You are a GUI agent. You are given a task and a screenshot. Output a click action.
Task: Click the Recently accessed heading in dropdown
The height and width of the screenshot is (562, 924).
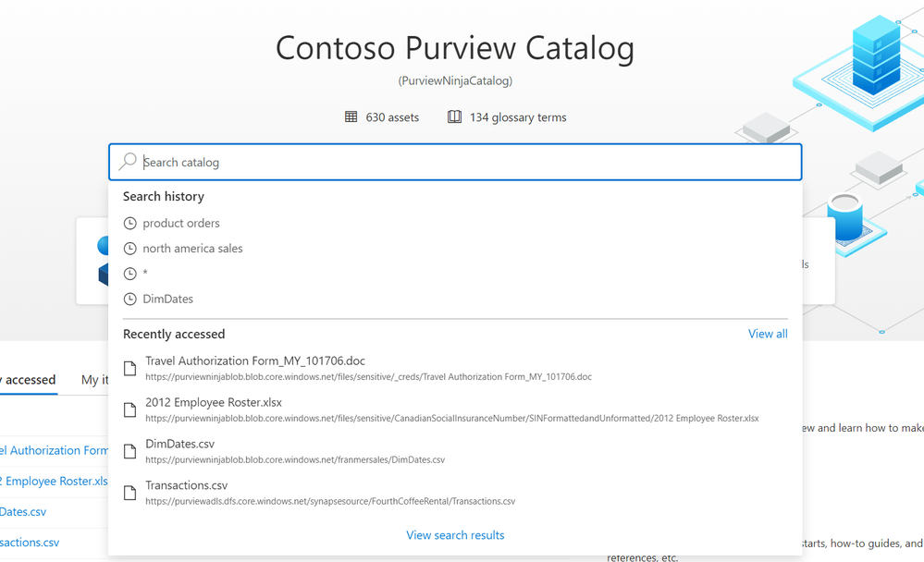[174, 334]
